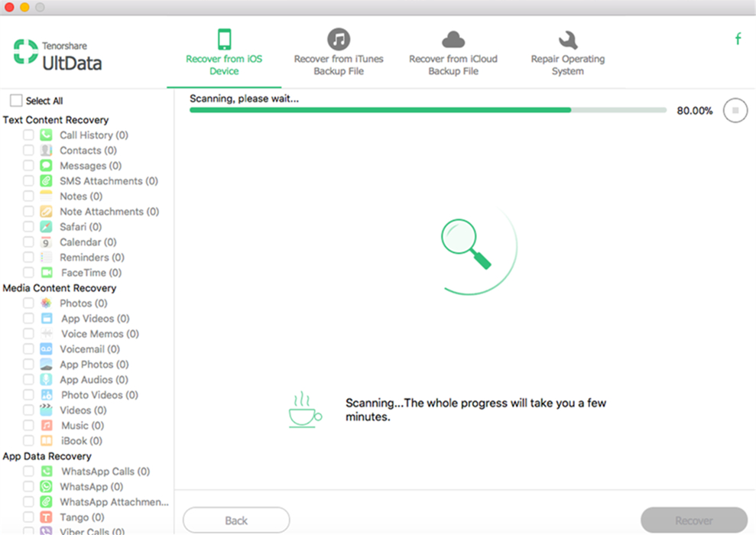Open the Facebook link

click(x=738, y=37)
